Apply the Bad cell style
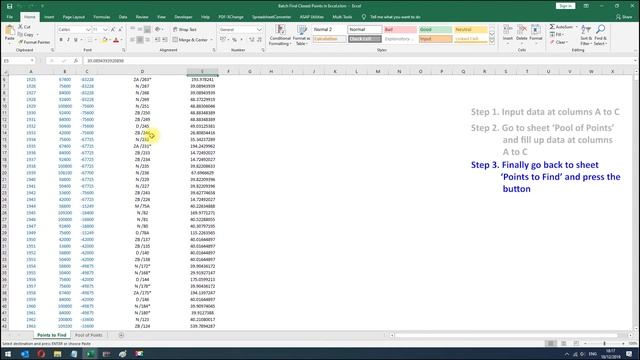Viewport: 640px width, 360px height. (x=400, y=29)
